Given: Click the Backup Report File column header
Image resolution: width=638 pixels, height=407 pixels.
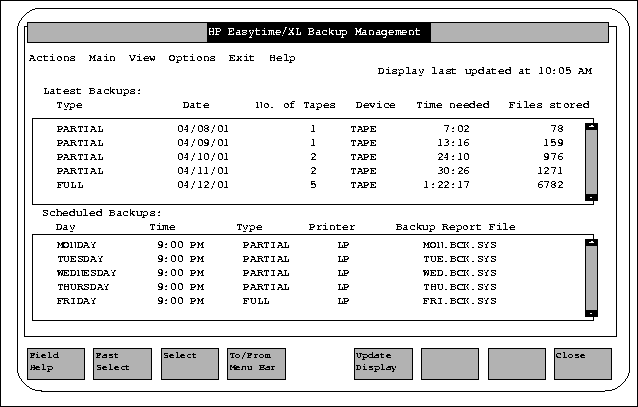Looking at the screenshot, I should [455, 227].
